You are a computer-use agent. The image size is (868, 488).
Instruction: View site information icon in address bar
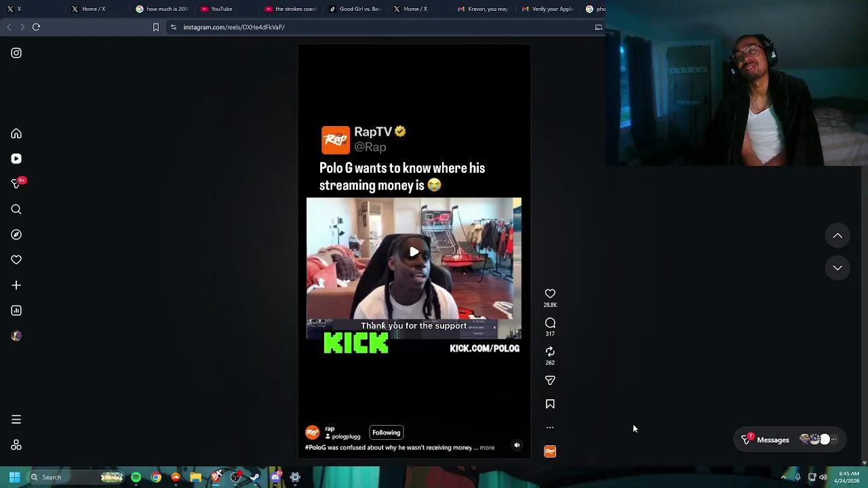point(174,27)
